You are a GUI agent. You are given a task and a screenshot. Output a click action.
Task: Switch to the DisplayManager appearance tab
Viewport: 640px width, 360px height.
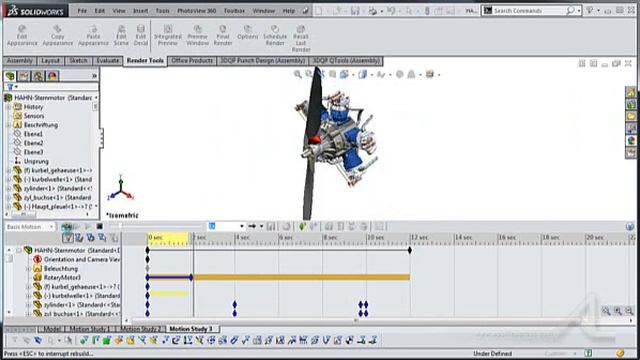click(x=52, y=76)
